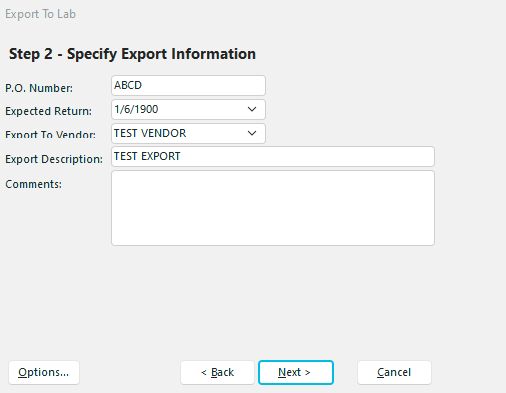
Task: Expand the Export To Vendor dropdown arrow
Action: [x=252, y=133]
